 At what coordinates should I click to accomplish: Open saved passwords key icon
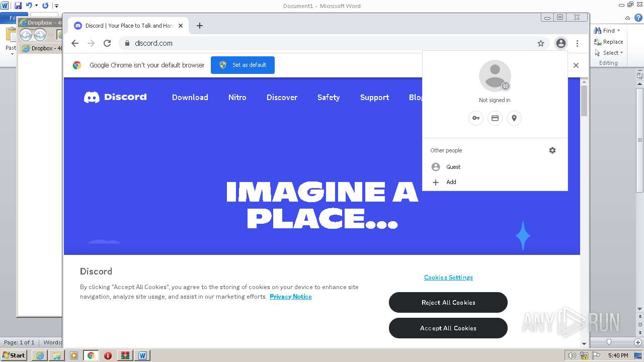point(475,118)
